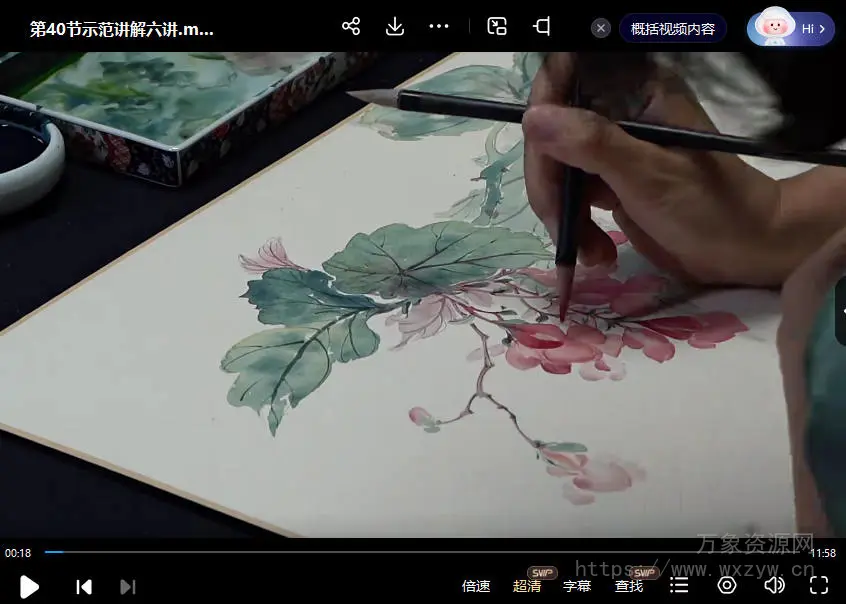Open the player settings ring icon

coord(727,586)
